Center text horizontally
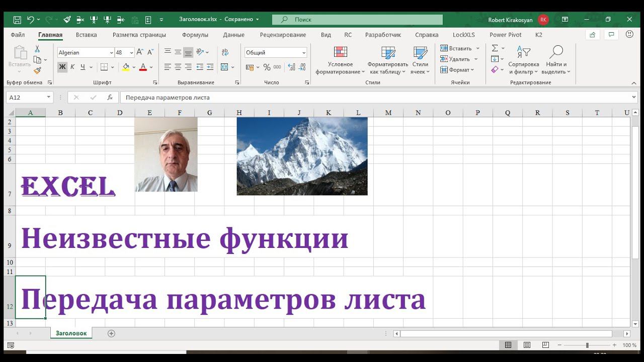The height and width of the screenshot is (362, 644). pos(178,67)
